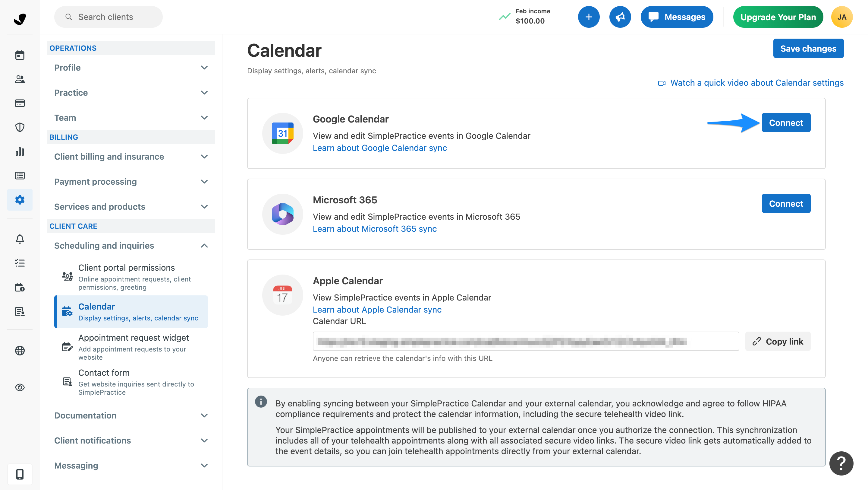Open the analytics bar chart icon

[20, 151]
